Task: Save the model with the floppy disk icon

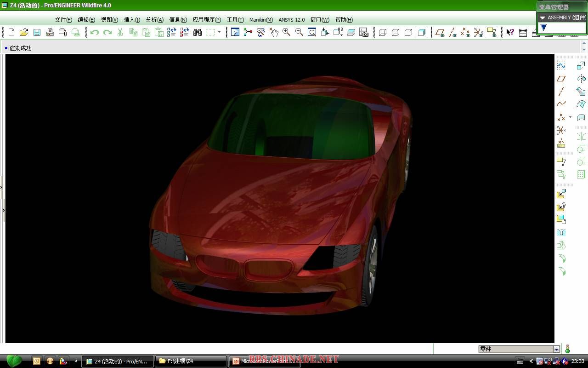Action: 37,32
